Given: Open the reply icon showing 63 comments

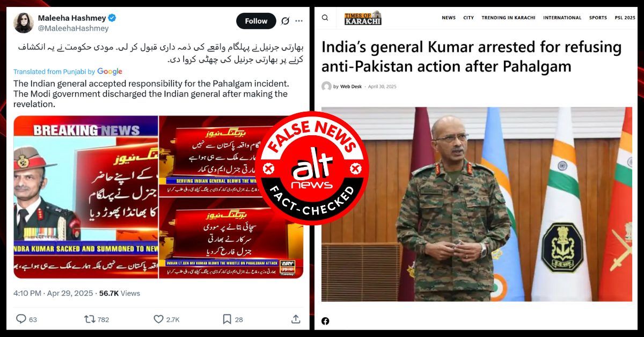Looking at the screenshot, I should (21, 319).
